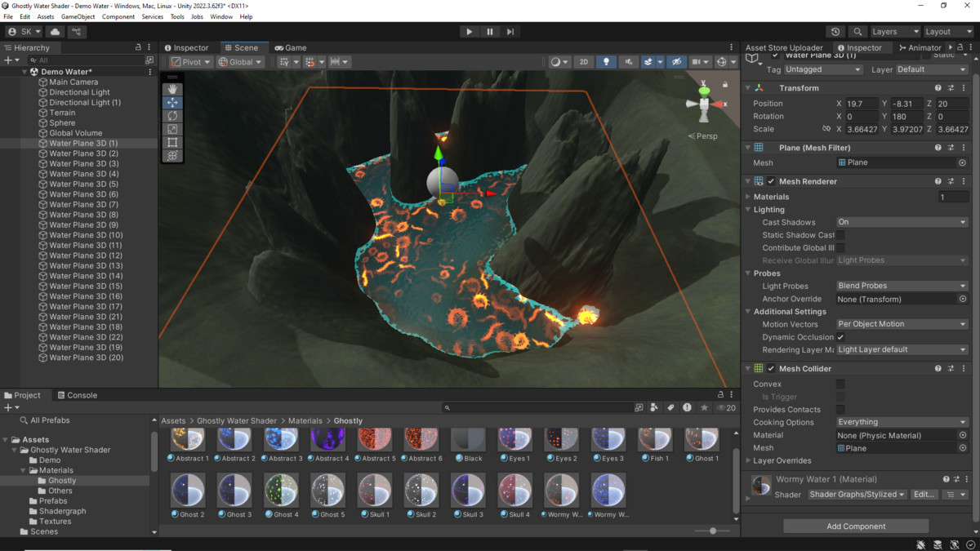Viewport: 980px width, 551px height.
Task: Enable the Static Shadow Caster checkbox
Action: click(840, 235)
